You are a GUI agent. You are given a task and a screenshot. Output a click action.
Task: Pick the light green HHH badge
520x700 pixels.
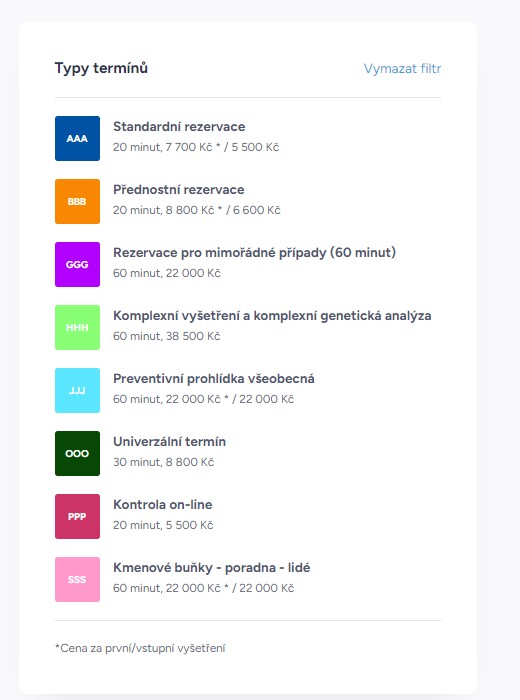(x=77, y=327)
